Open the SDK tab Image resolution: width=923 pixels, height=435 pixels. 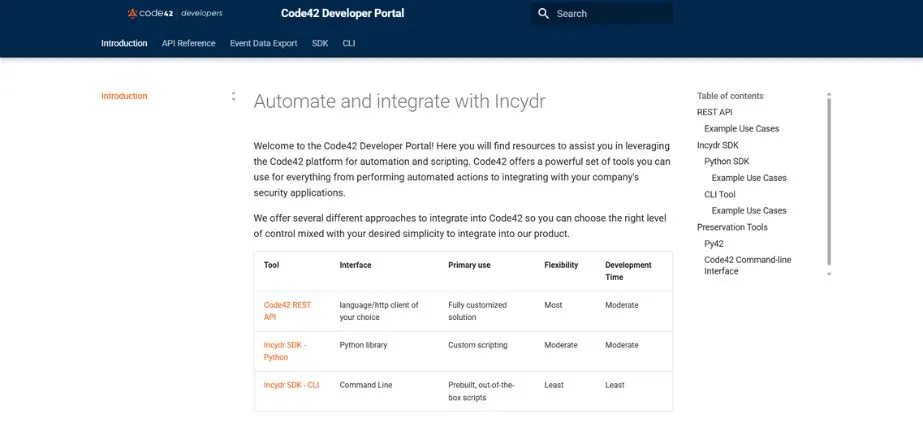point(320,44)
